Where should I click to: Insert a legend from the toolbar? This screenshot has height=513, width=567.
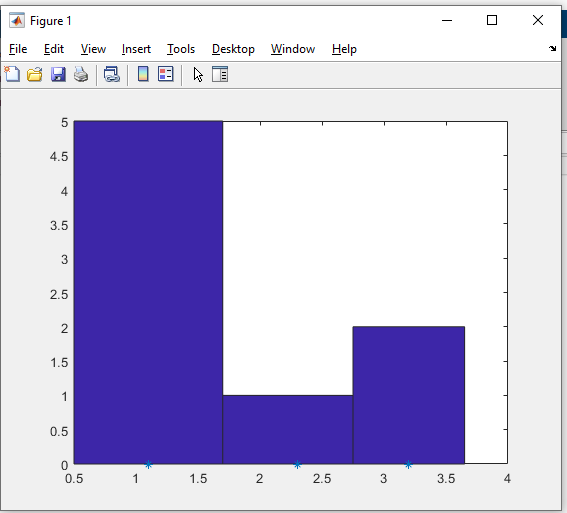pos(166,74)
